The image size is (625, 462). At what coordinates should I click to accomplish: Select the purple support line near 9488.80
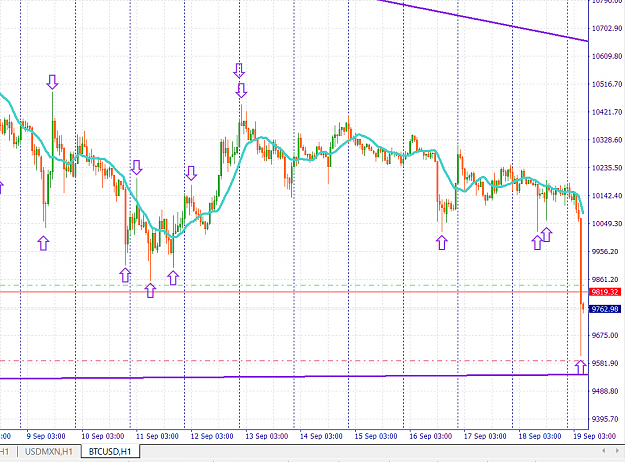294,377
